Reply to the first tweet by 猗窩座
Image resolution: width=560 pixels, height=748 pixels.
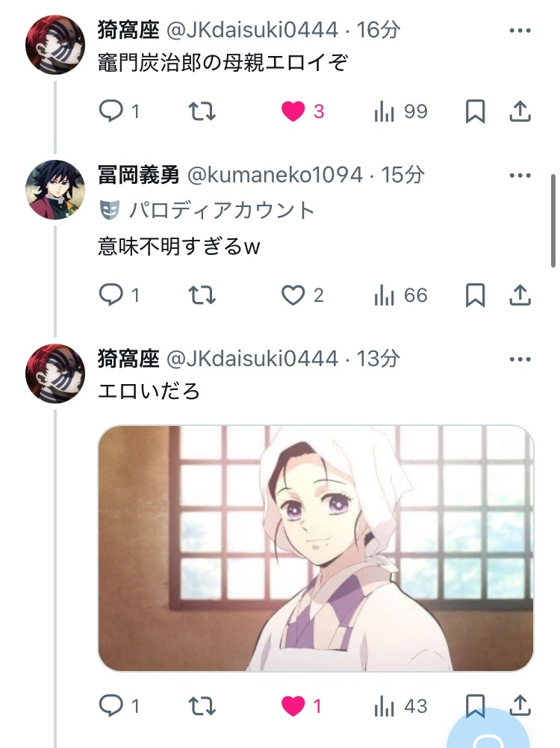point(119,111)
